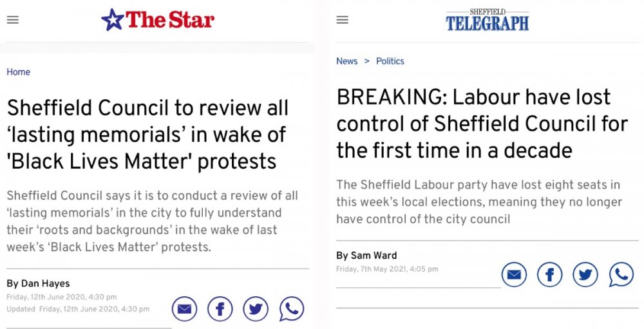Email the Sheffield Telegraph article
The image size is (644, 329).
514,275
